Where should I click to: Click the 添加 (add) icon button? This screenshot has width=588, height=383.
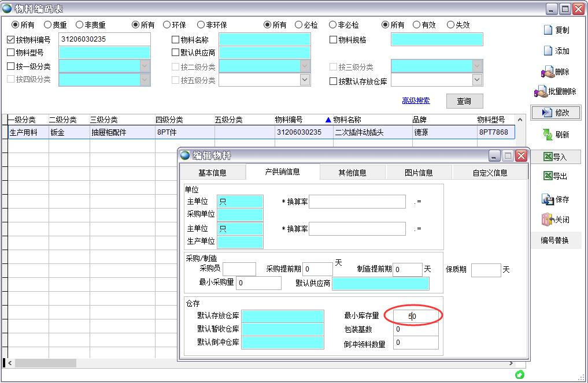(556, 51)
